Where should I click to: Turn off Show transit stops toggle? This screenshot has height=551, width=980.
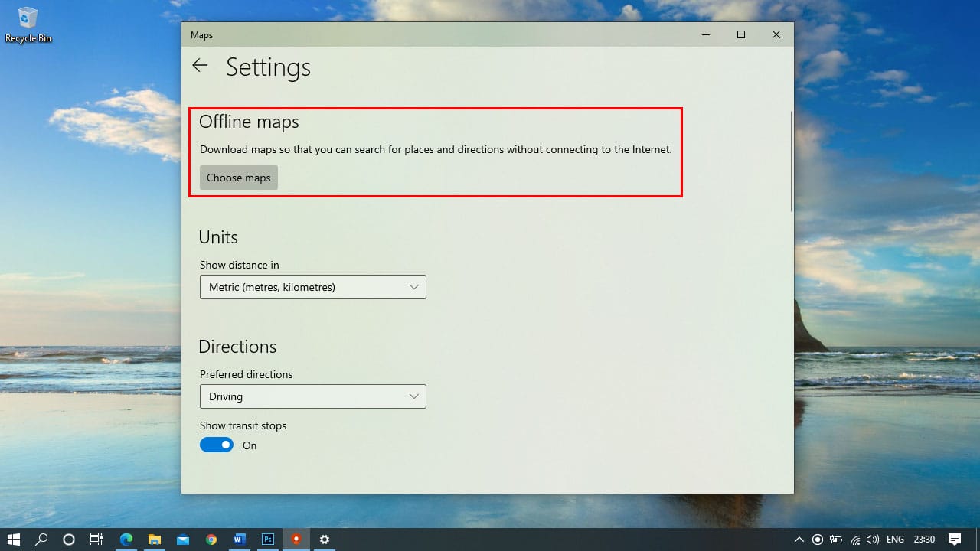tap(217, 445)
